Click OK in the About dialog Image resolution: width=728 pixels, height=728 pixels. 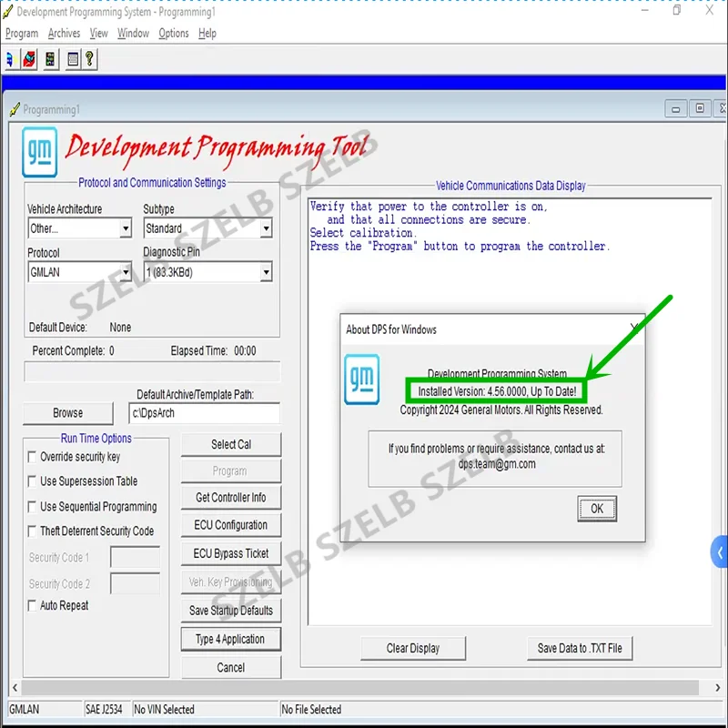[x=597, y=509]
